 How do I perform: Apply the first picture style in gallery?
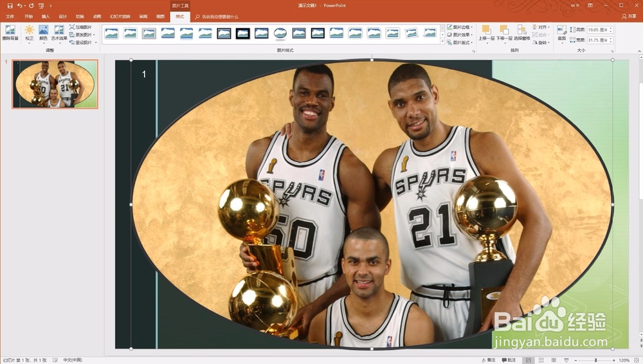coord(111,33)
